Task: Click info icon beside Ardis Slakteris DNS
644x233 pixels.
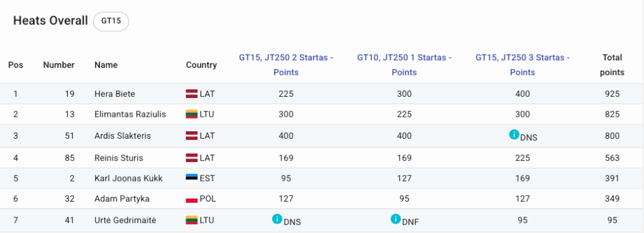Action: coord(514,134)
